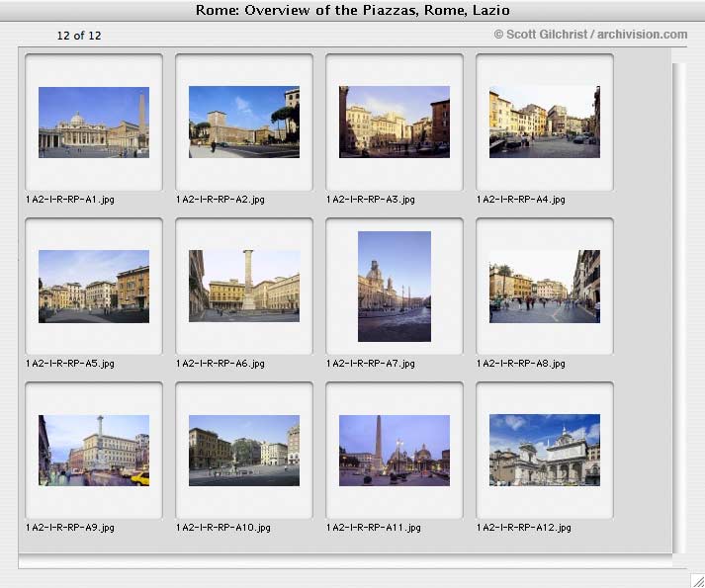Click the caption 1A2-I-R-RP-A5.jpg
Viewport: 705px width, 588px height.
coord(70,364)
